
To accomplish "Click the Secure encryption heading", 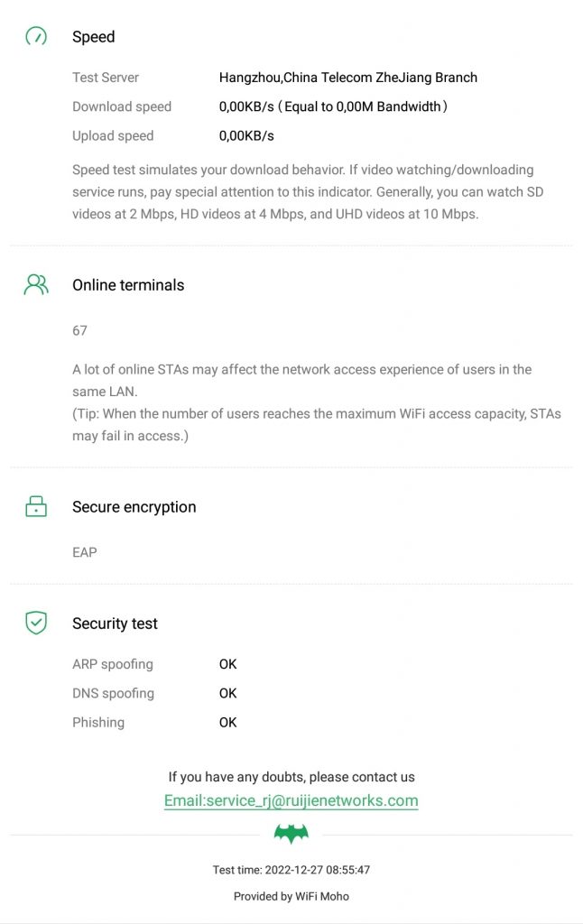I will coord(134,507).
